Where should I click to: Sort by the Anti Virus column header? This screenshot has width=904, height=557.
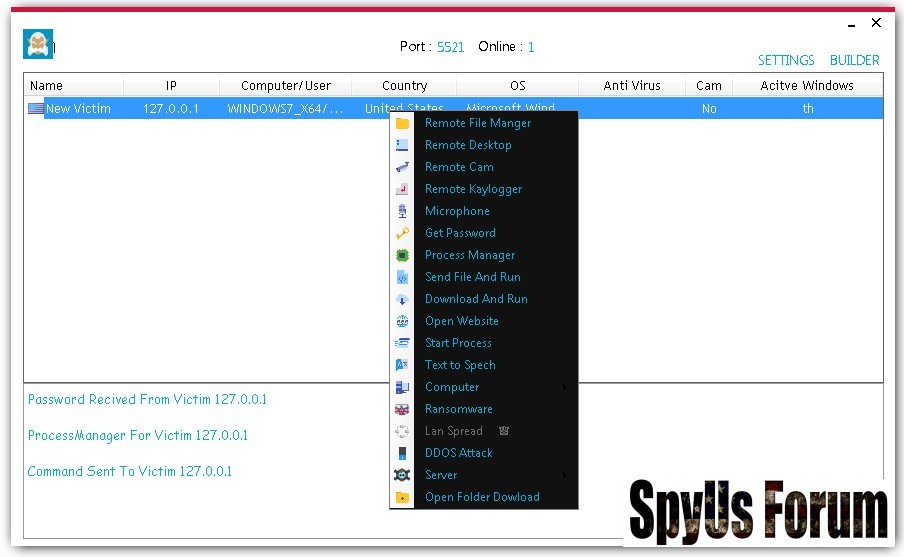pos(632,86)
